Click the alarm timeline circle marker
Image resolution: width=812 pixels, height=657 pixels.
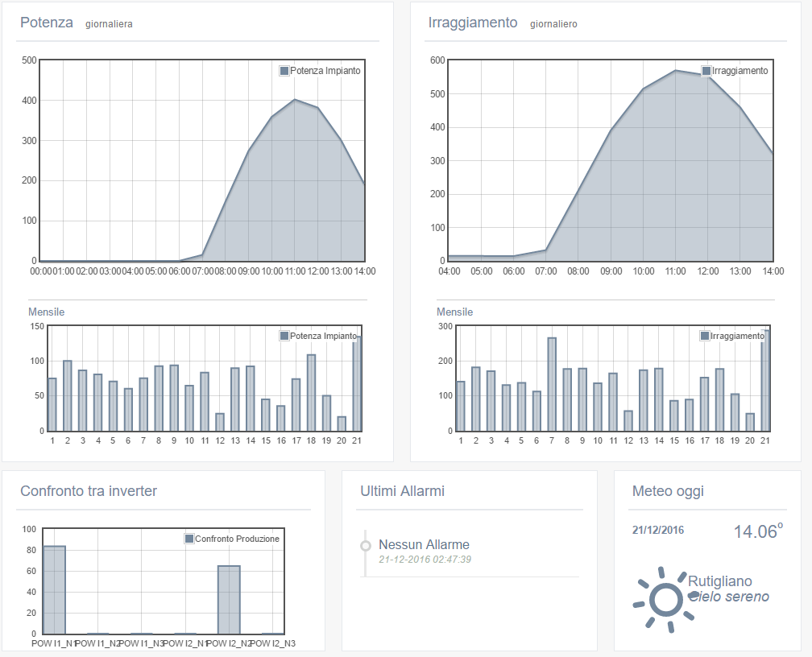365,546
